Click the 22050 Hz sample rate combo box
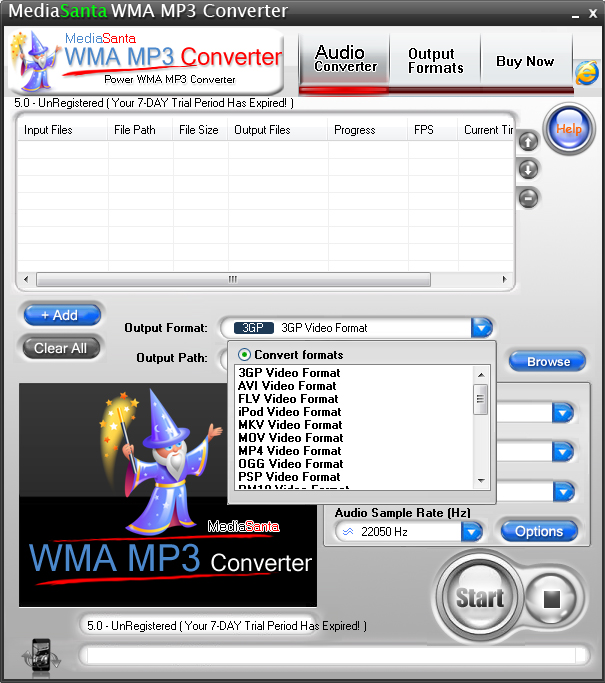The width and height of the screenshot is (605, 683). coord(409,531)
